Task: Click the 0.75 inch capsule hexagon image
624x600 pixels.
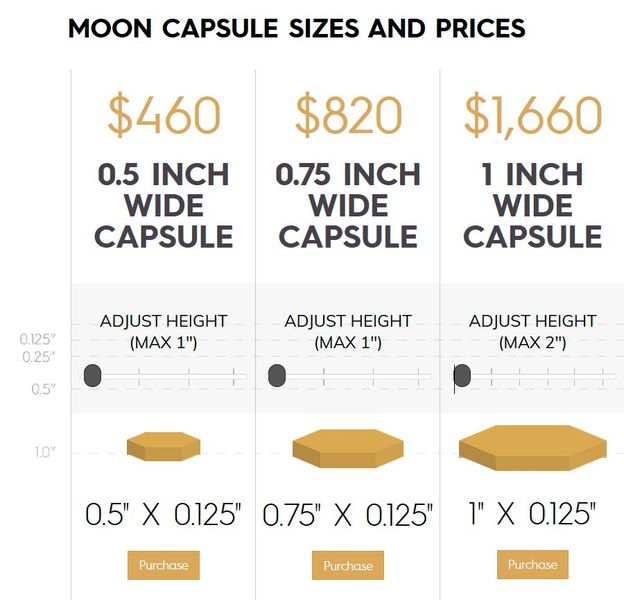Action: click(x=347, y=449)
